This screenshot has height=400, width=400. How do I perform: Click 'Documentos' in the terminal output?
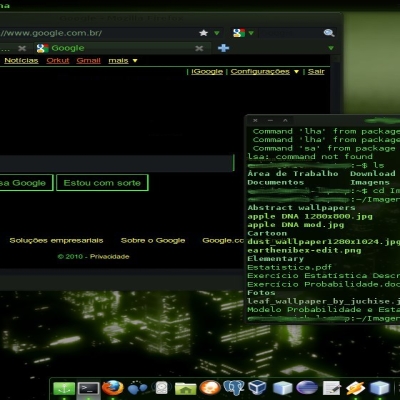[276, 182]
